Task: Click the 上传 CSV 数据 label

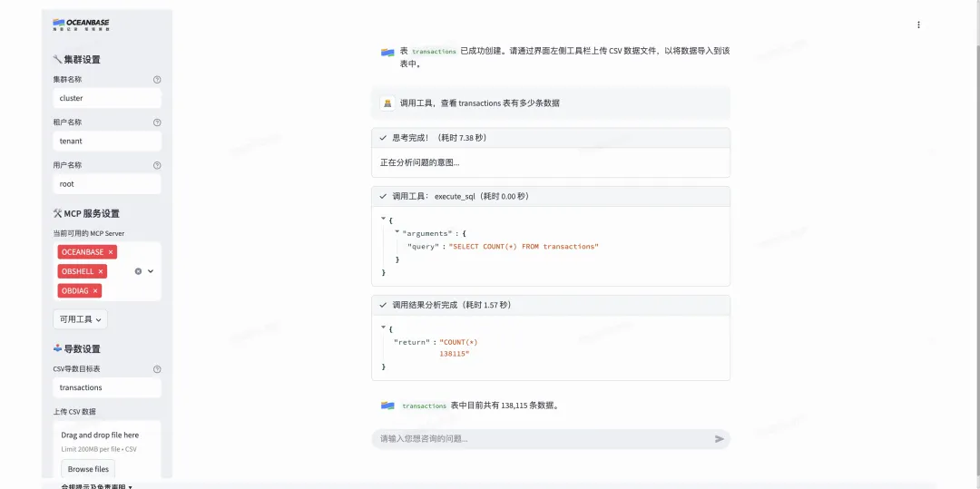Action: [x=74, y=412]
